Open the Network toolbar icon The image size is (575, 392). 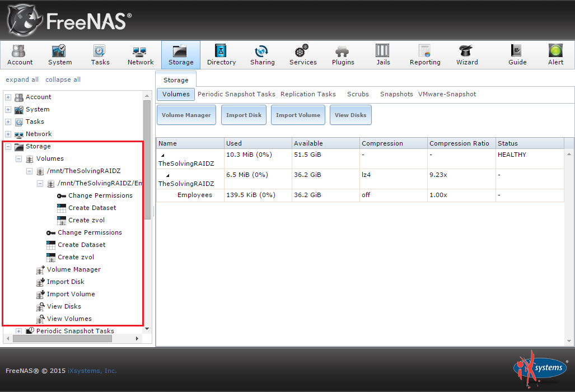point(141,55)
